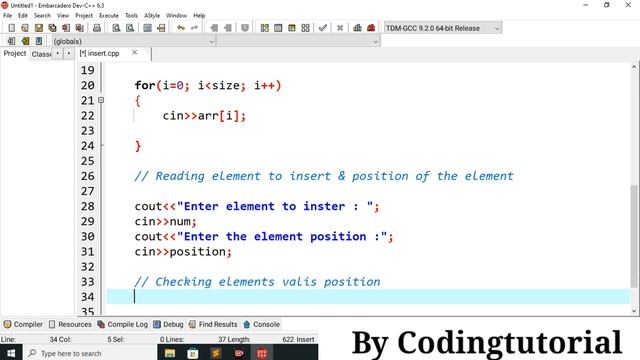Click the Close file toolbar icon

(x=66, y=28)
